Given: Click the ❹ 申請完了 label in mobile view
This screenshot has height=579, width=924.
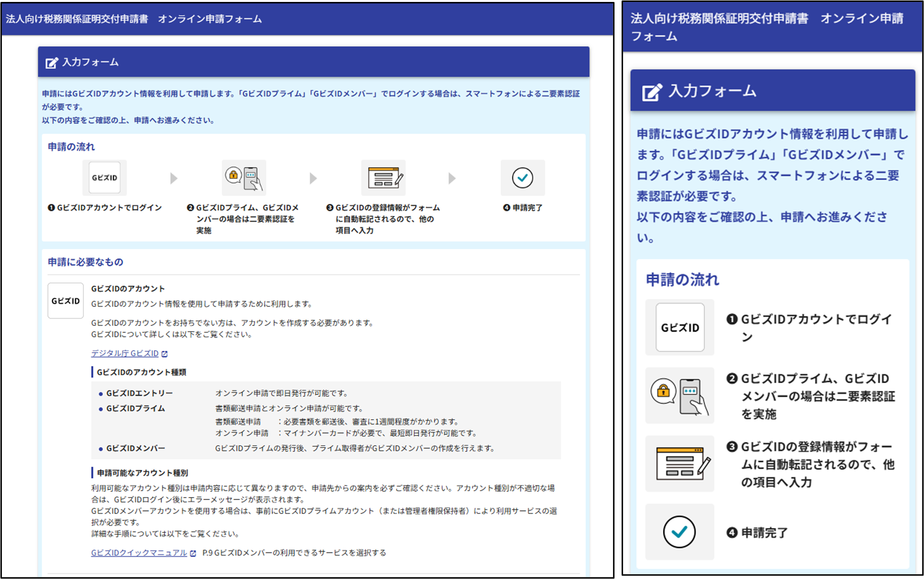Looking at the screenshot, I should click(757, 532).
